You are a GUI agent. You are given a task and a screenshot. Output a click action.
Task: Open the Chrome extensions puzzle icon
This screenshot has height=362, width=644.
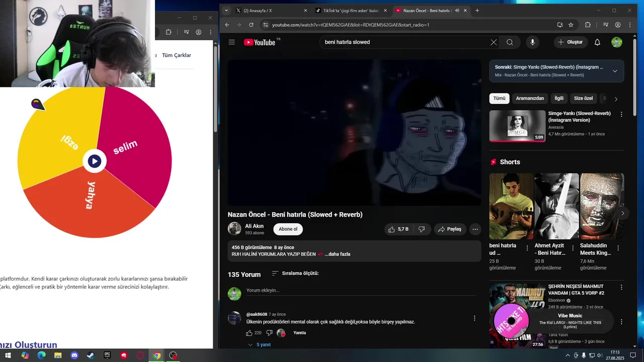pyautogui.click(x=588, y=25)
